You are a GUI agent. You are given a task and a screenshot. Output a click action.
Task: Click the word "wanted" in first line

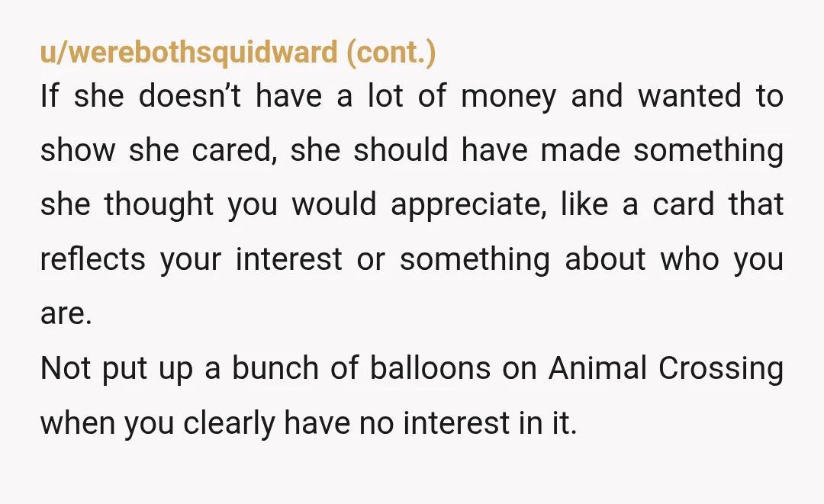(690, 97)
